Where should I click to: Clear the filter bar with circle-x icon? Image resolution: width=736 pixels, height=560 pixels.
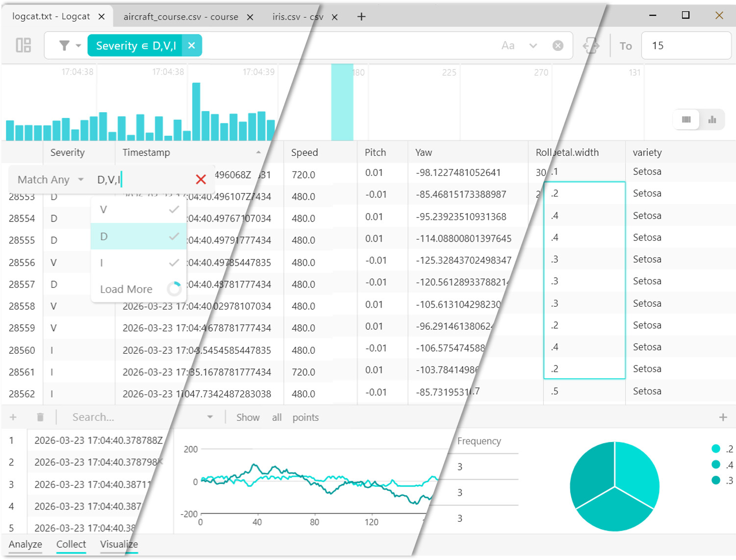pyautogui.click(x=558, y=46)
